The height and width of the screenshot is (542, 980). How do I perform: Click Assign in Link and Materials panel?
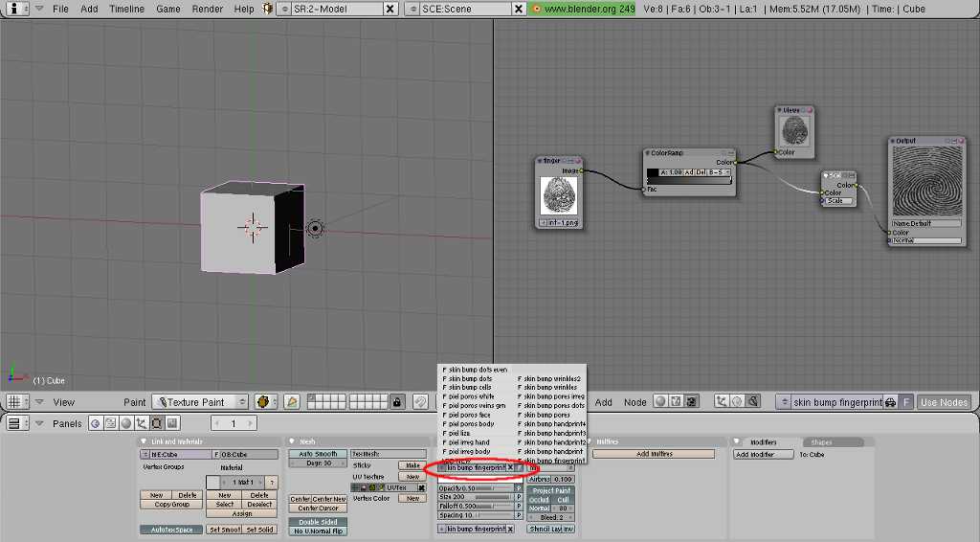pyautogui.click(x=242, y=513)
